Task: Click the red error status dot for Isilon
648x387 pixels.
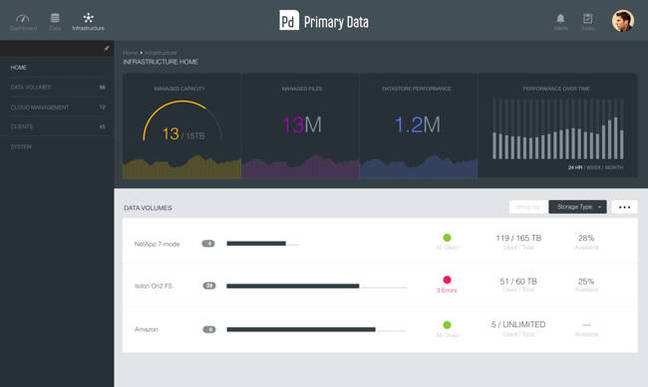Action: point(447,280)
